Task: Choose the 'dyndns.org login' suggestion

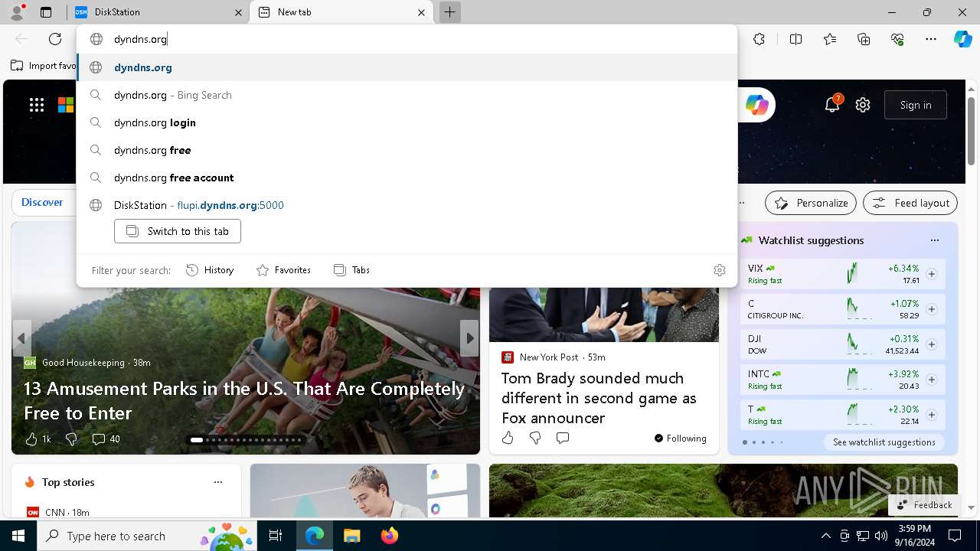Action: 407,122
